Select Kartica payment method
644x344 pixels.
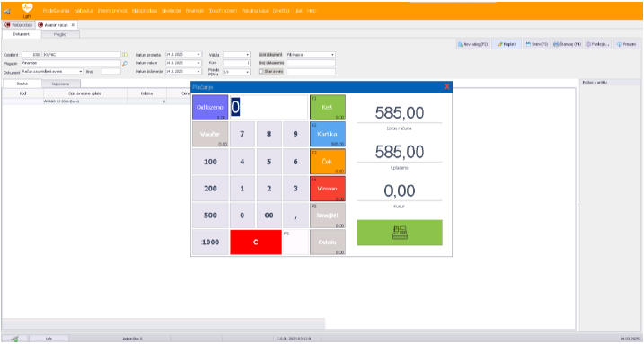327,134
